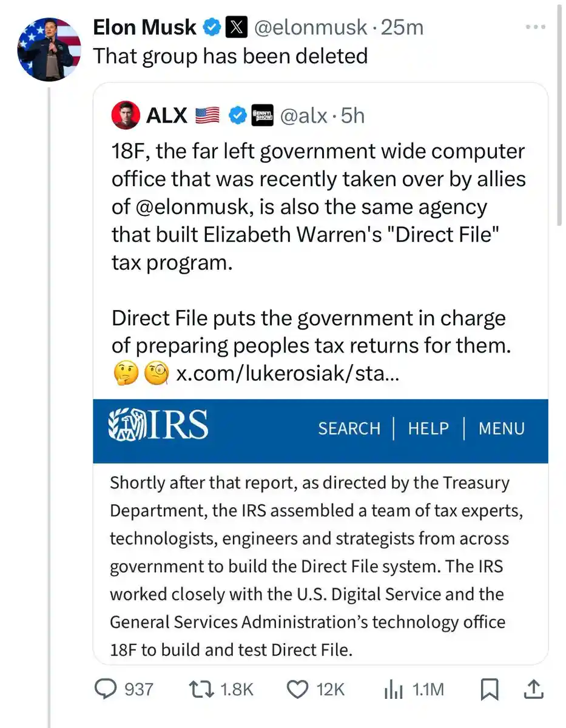Click the X affiliation badge

tap(235, 27)
